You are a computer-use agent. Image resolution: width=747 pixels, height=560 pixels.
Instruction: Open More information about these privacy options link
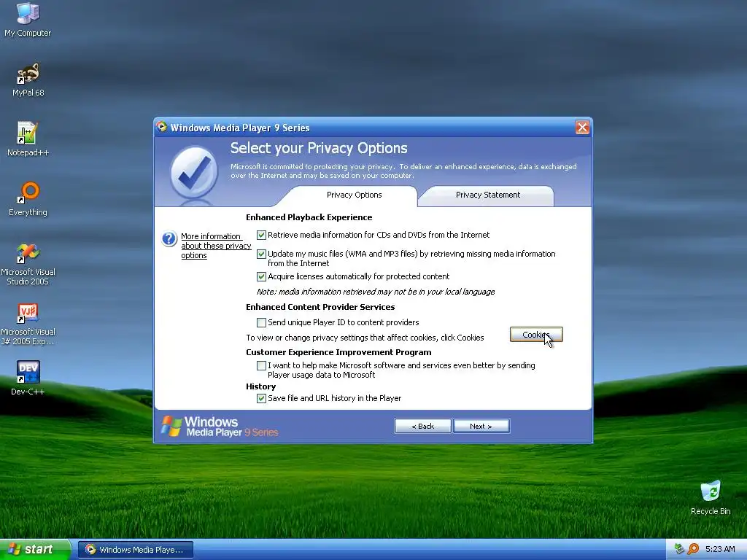pos(216,246)
